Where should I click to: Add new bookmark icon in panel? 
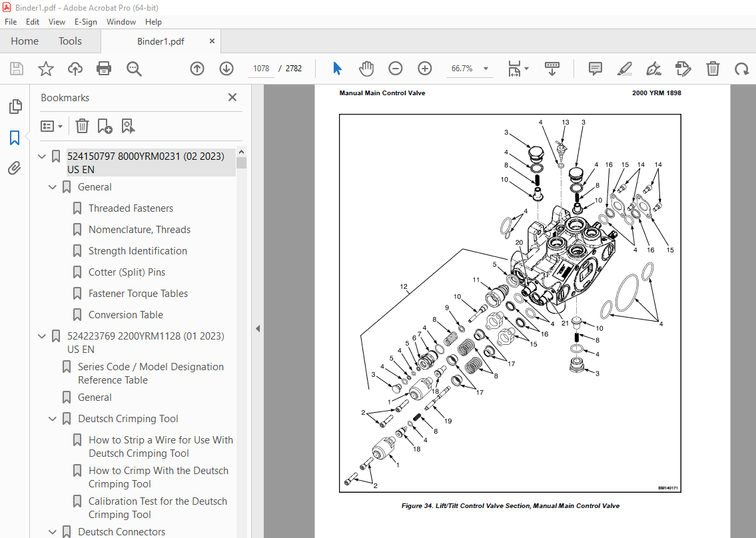point(105,127)
